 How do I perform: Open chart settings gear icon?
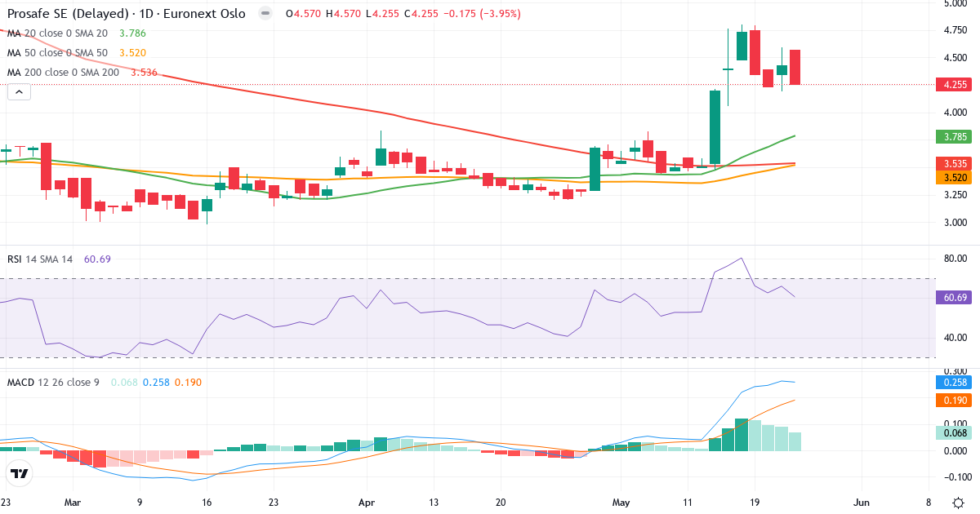(x=957, y=502)
